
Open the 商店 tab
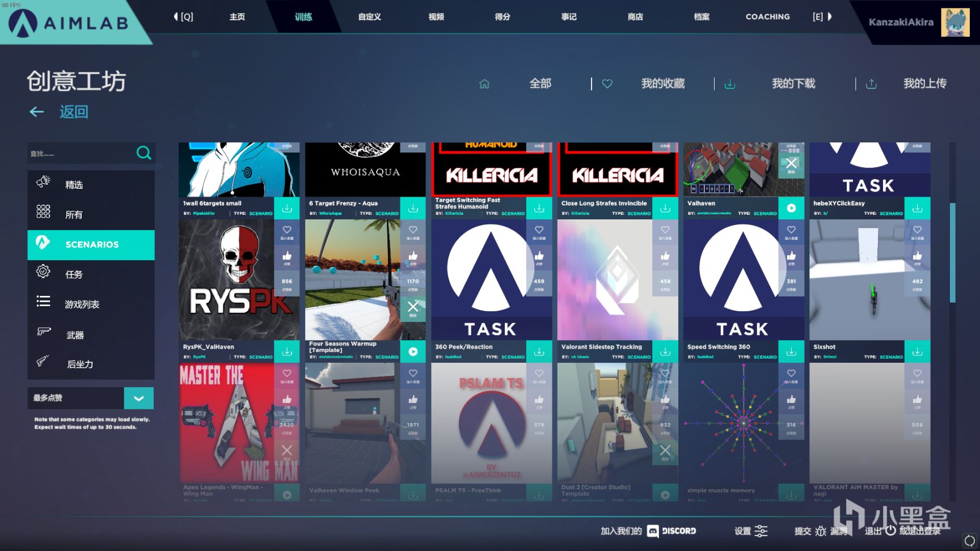[635, 16]
